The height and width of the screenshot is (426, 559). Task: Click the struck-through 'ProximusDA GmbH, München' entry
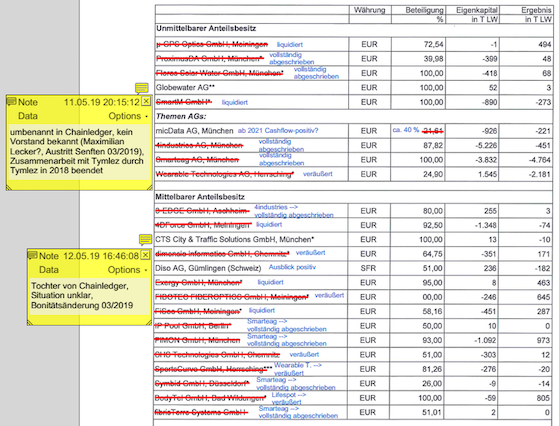click(210, 58)
